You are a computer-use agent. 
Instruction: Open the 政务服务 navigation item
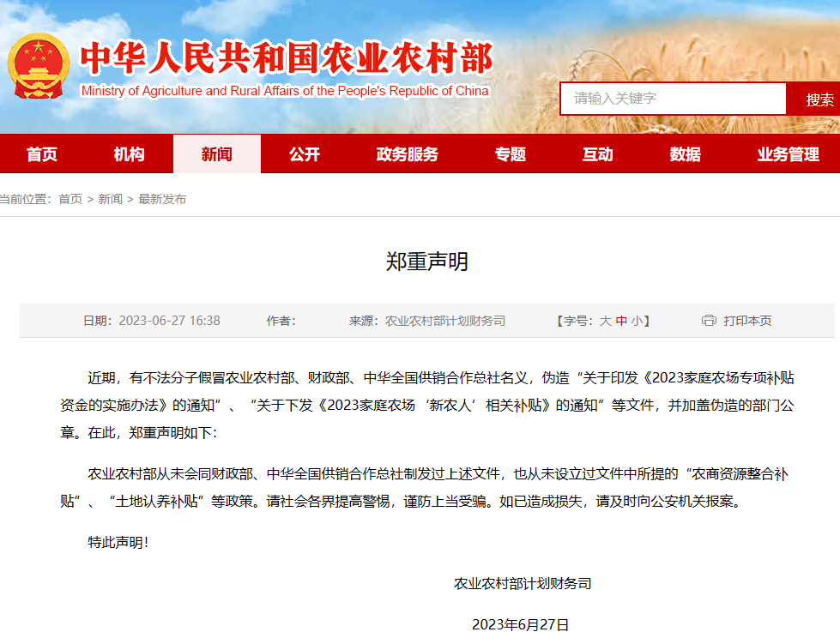click(407, 154)
